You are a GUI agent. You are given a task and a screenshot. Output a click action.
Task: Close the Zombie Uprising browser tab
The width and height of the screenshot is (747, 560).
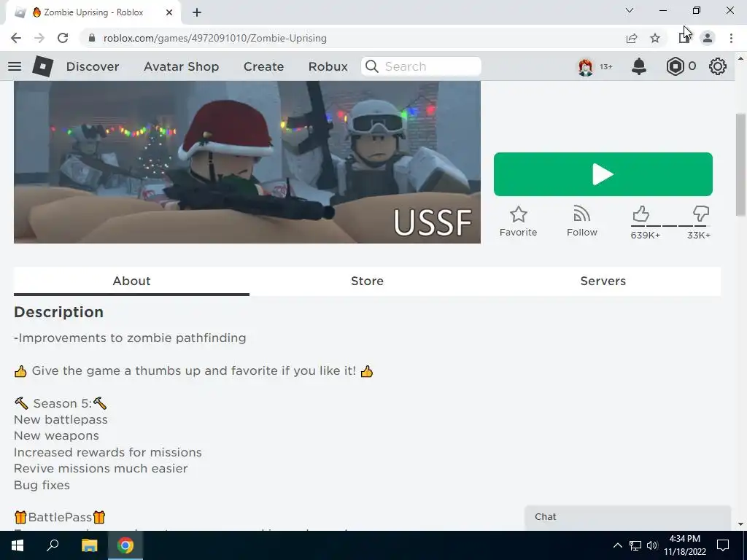pos(169,12)
